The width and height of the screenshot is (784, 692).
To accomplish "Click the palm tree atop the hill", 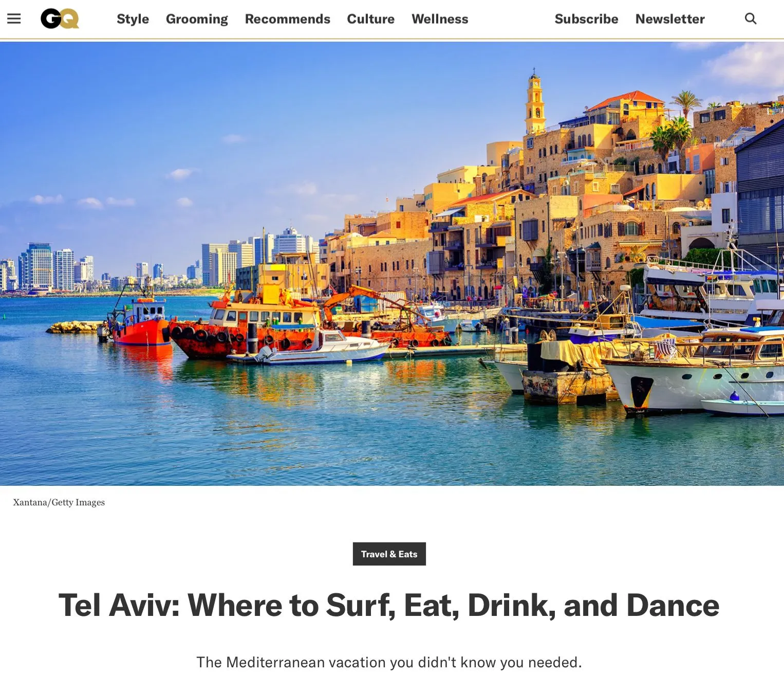I will (686, 103).
